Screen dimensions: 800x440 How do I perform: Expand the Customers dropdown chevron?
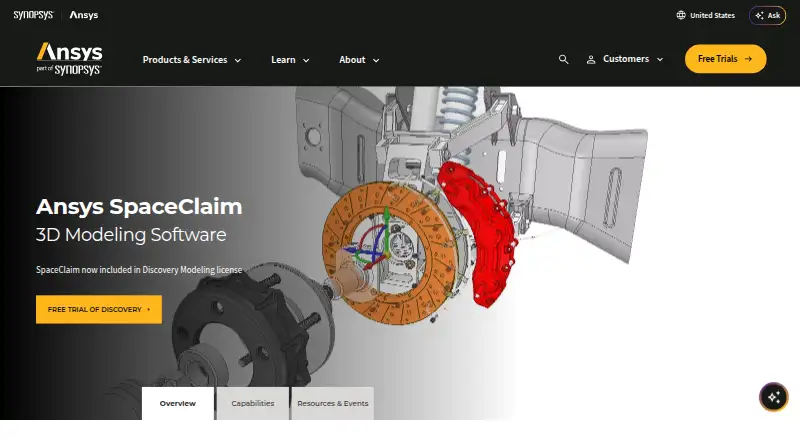pos(660,60)
